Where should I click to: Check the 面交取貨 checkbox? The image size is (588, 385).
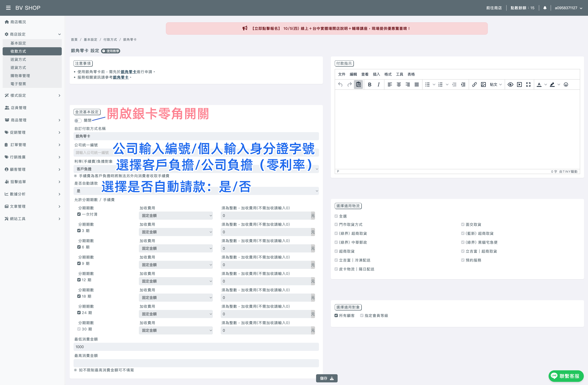tap(463, 225)
